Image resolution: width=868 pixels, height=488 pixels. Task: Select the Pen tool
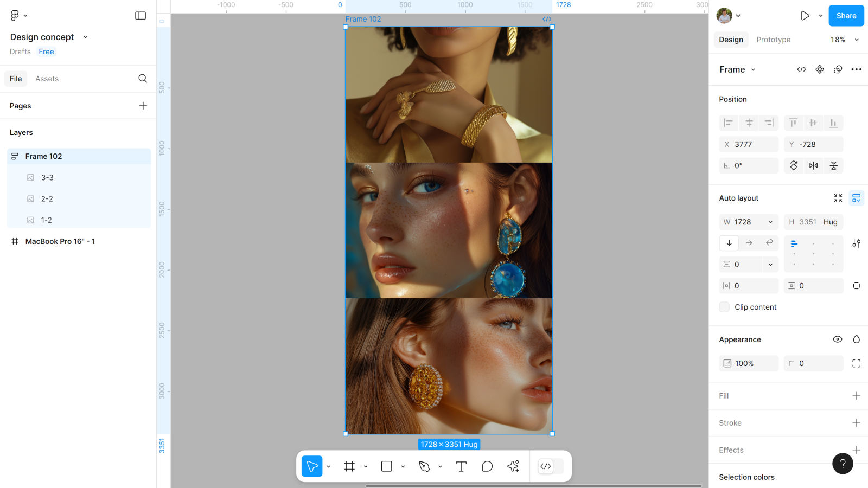tap(424, 466)
